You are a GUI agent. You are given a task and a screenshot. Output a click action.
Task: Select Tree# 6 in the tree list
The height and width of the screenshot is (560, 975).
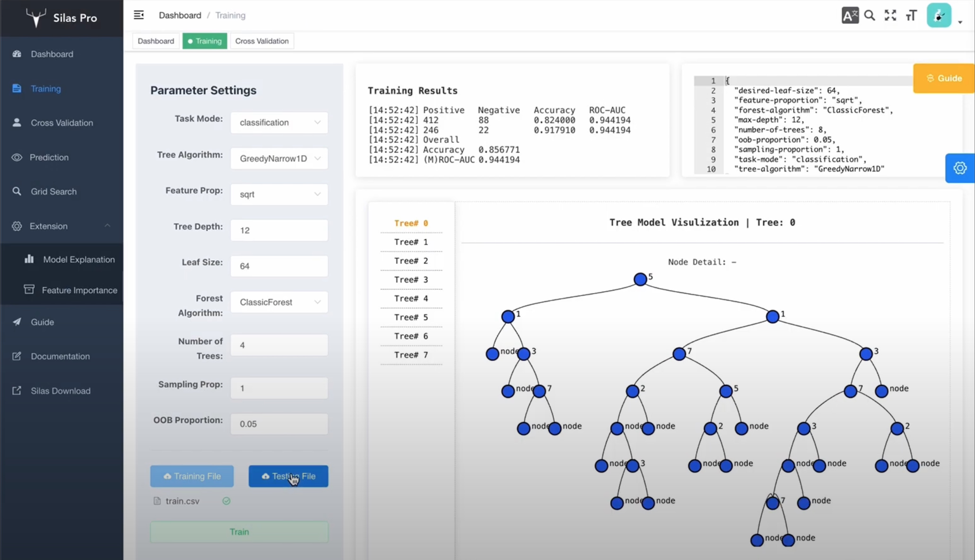pos(411,336)
